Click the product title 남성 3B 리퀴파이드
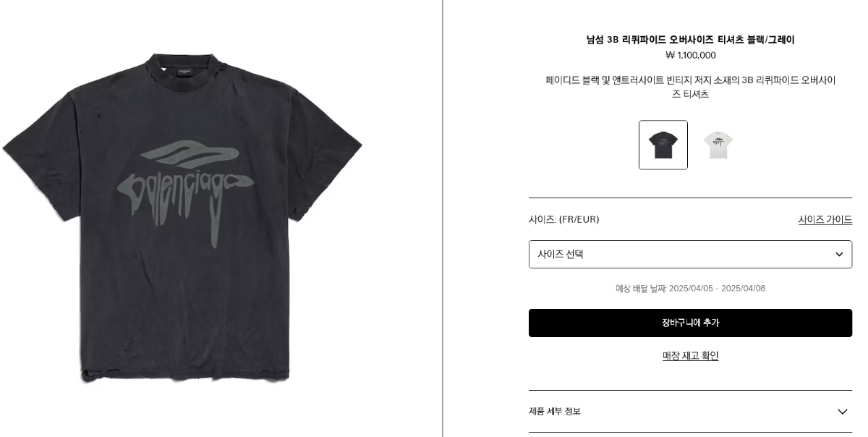Viewport: 868px width, 437px height. [691, 40]
